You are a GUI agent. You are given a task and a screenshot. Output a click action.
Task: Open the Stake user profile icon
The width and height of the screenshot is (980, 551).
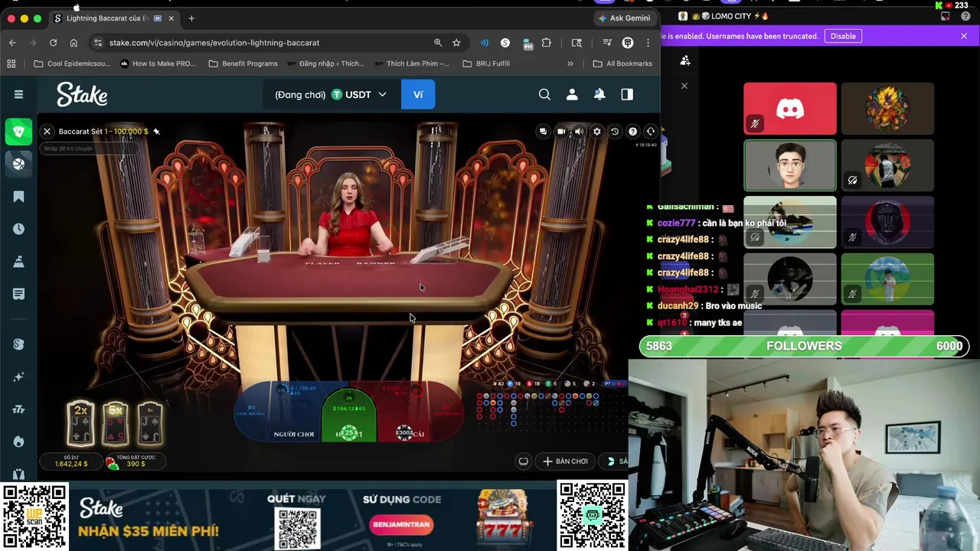coord(572,94)
